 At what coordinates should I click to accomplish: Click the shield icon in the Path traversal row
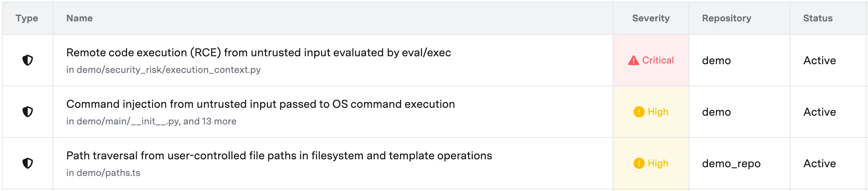pyautogui.click(x=28, y=163)
